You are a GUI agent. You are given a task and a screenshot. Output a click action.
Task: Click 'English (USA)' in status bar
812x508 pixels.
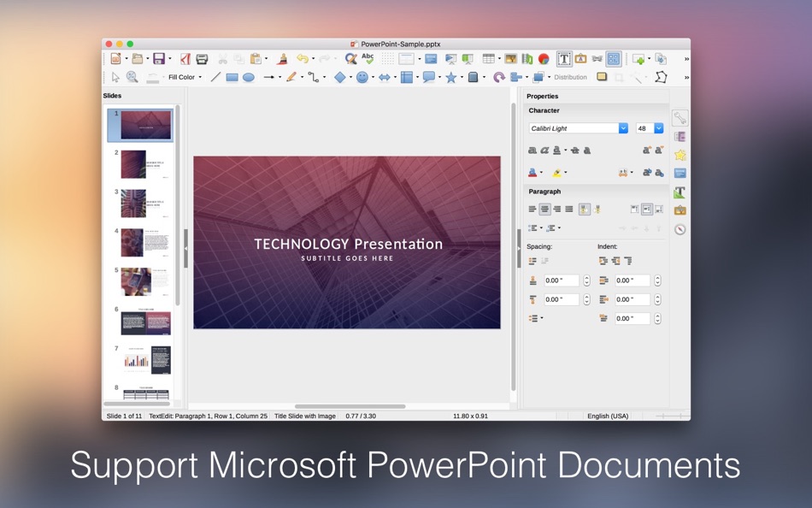click(x=608, y=416)
